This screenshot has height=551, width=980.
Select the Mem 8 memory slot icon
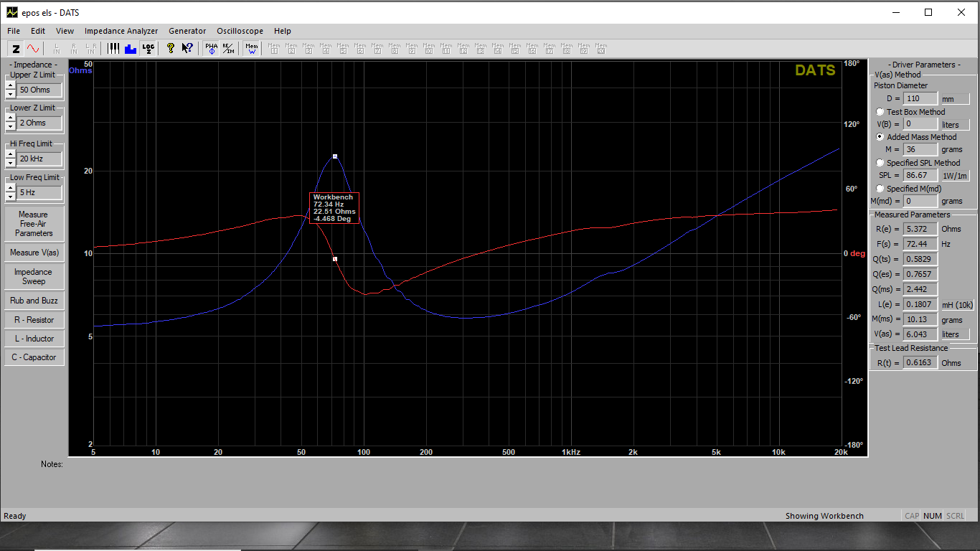pyautogui.click(x=395, y=49)
